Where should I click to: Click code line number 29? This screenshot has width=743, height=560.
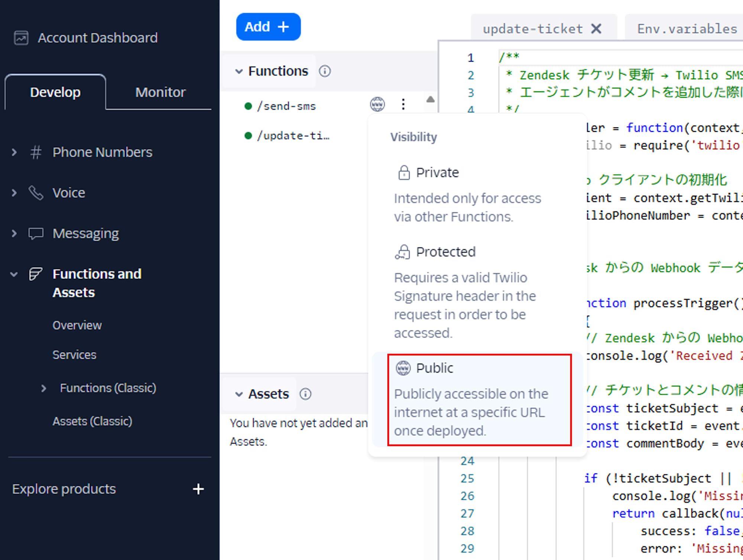click(x=467, y=548)
